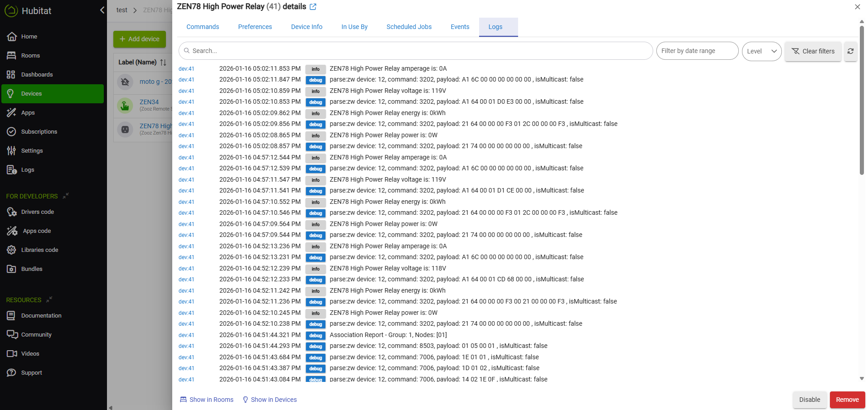Refresh the logs with the reload icon

pyautogui.click(x=850, y=51)
